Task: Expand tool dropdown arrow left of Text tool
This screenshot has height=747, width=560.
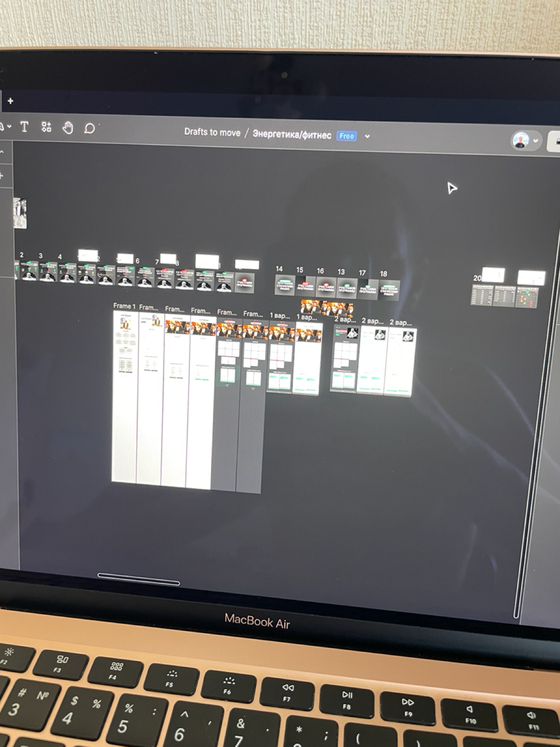Action: click(x=9, y=127)
